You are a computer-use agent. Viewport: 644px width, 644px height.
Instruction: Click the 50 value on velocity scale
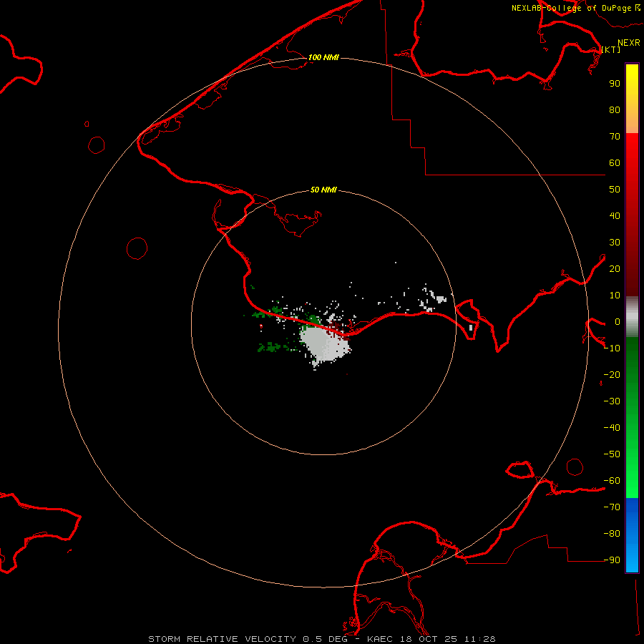click(615, 190)
